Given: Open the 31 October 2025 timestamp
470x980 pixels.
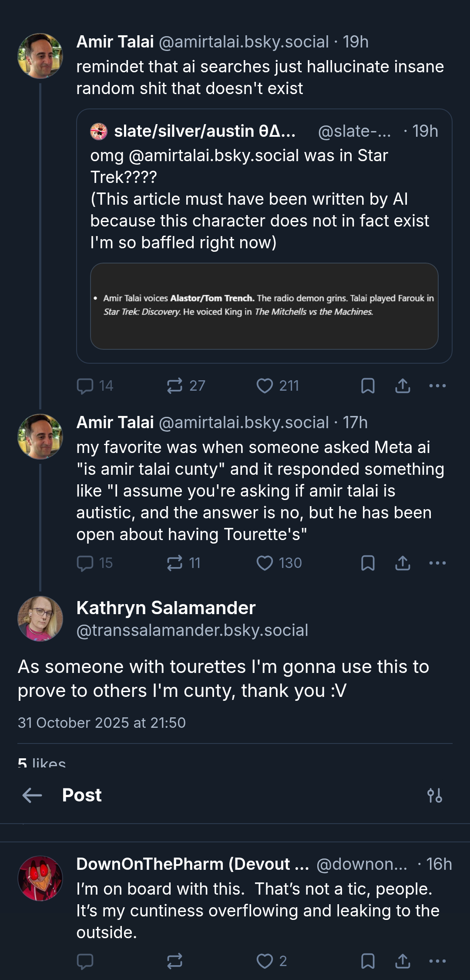Looking at the screenshot, I should point(102,723).
